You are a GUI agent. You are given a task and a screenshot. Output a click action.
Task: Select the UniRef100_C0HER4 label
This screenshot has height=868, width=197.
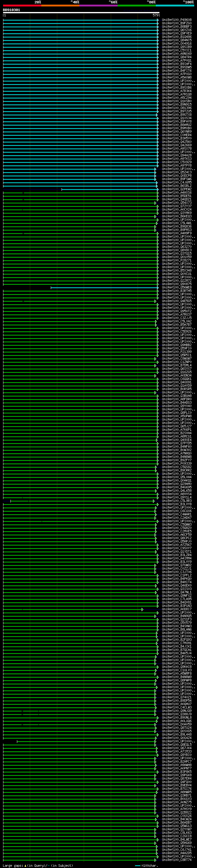(177, 135)
